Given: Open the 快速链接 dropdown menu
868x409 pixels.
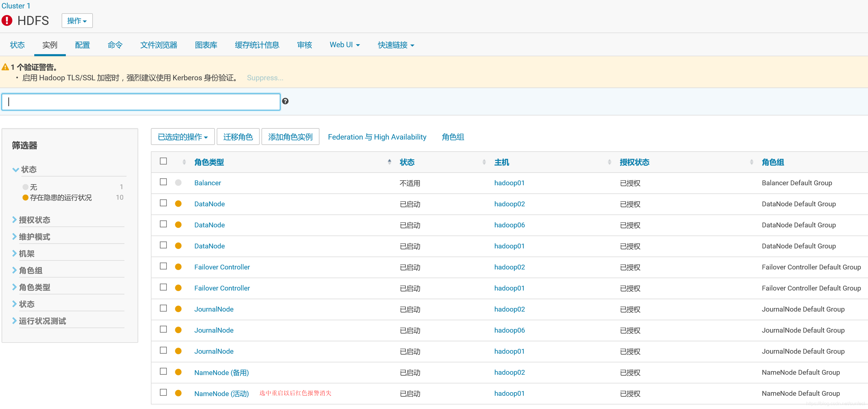Looking at the screenshot, I should coord(396,45).
